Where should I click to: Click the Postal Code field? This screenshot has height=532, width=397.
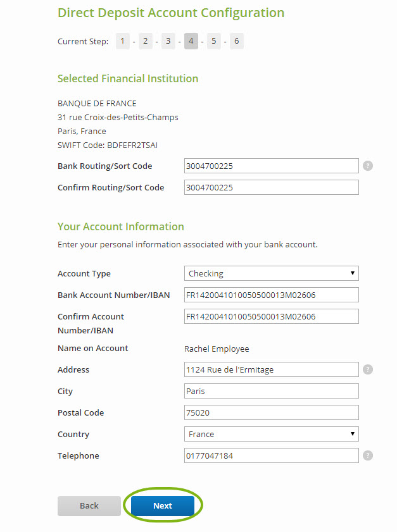[x=272, y=412]
